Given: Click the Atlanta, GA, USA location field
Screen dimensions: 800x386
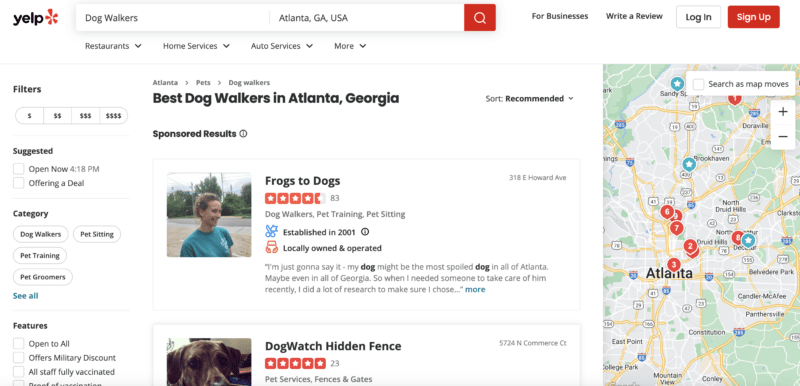Looking at the screenshot, I should [366, 18].
